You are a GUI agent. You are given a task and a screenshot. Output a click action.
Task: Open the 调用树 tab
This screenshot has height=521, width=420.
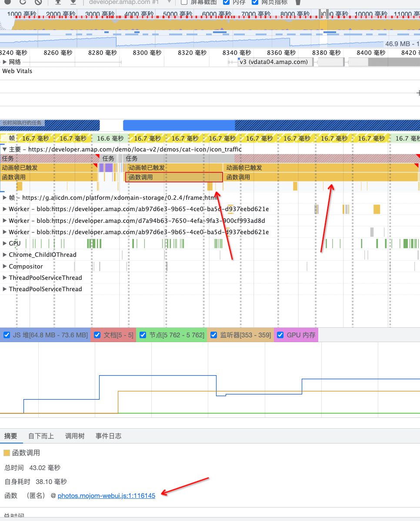click(x=75, y=436)
